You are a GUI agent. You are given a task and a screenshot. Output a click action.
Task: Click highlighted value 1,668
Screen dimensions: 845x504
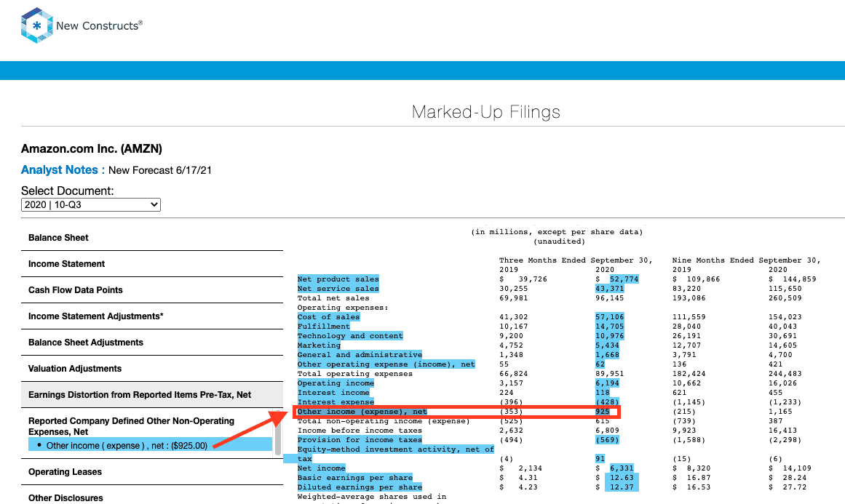[607, 355]
